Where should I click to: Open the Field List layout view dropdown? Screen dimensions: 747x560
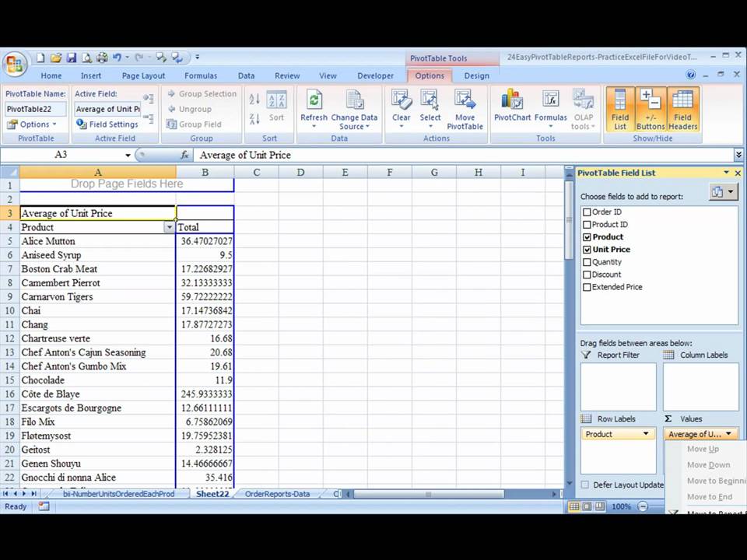724,192
